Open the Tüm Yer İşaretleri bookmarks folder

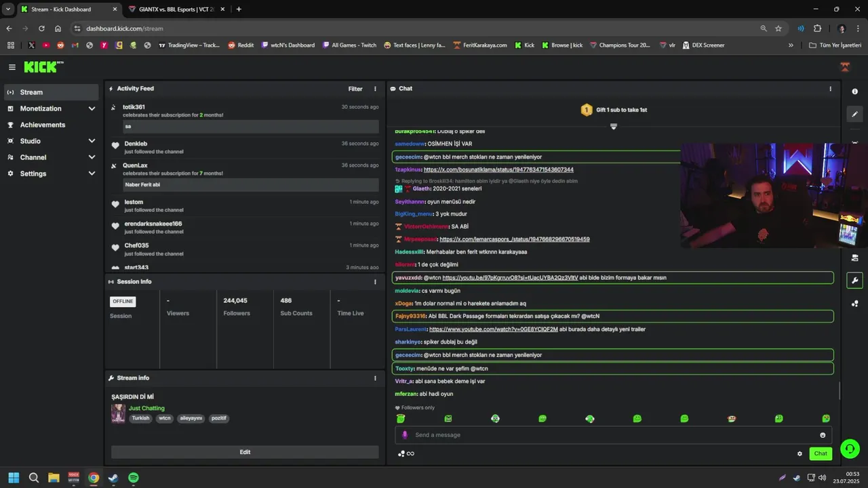click(835, 45)
